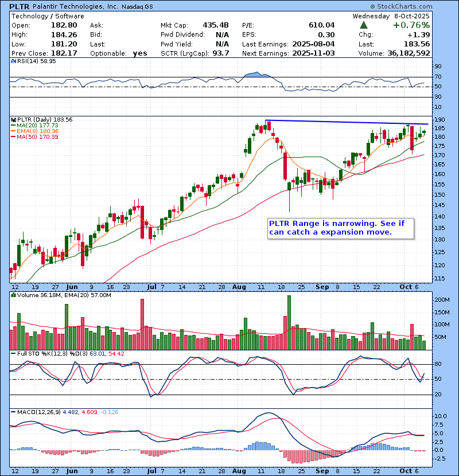Click the MACD histogram value -0.126
The width and height of the screenshot is (459, 476).
[x=110, y=412]
